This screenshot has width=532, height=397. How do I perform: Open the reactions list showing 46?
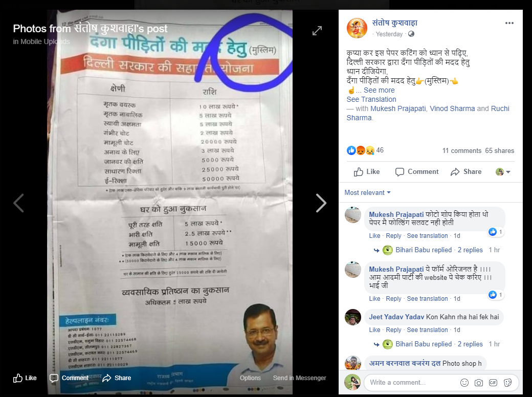point(365,150)
